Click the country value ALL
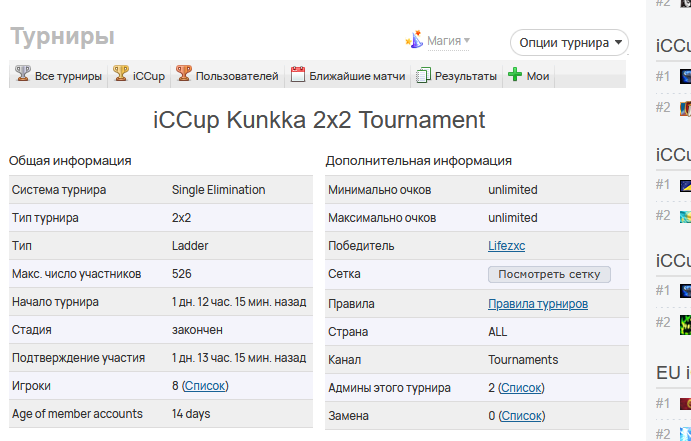691x441 pixels. 498,331
